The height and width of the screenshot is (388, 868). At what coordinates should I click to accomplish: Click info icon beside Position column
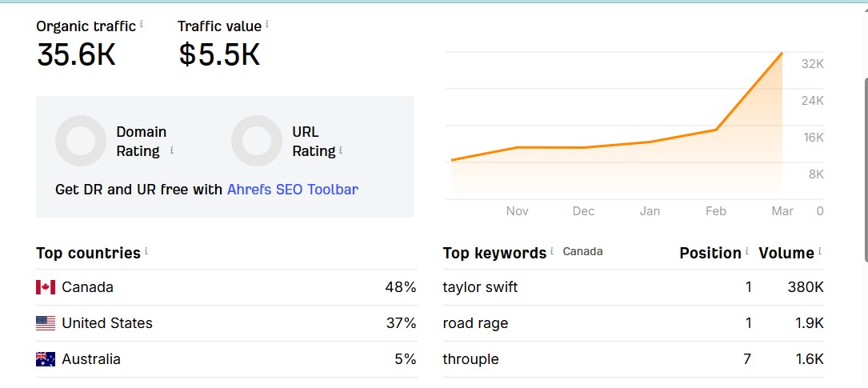[x=747, y=251]
